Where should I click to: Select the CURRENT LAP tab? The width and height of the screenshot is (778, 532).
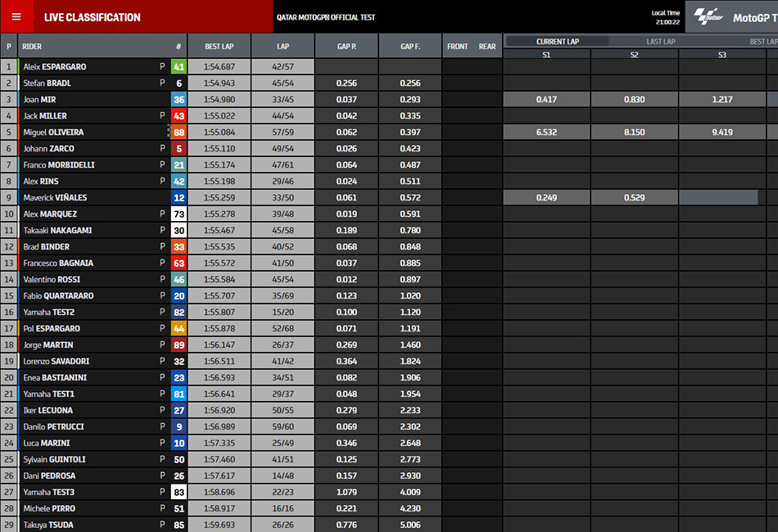pyautogui.click(x=557, y=42)
